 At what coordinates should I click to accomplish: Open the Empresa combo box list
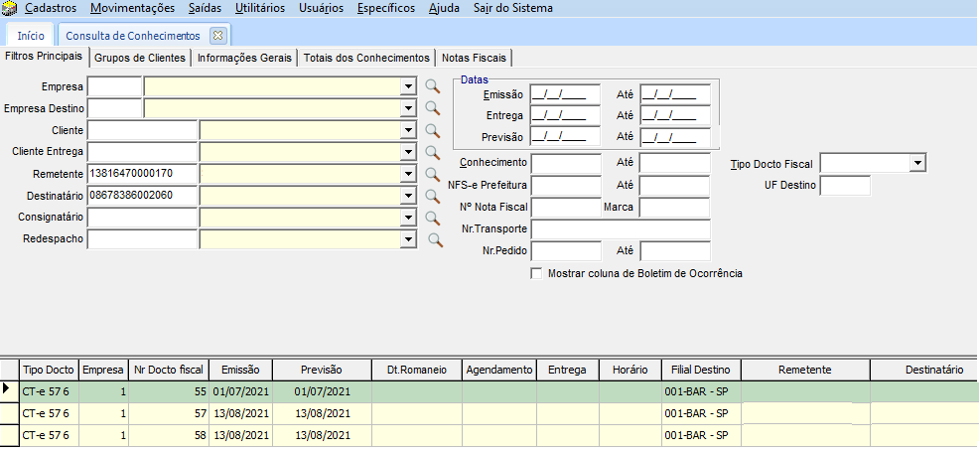point(407,87)
